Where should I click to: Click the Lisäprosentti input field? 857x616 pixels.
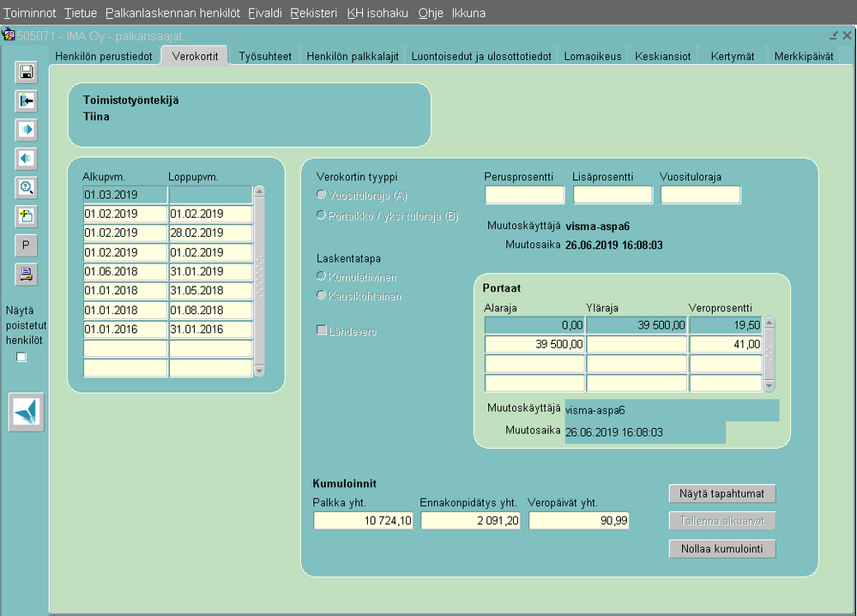click(x=613, y=195)
